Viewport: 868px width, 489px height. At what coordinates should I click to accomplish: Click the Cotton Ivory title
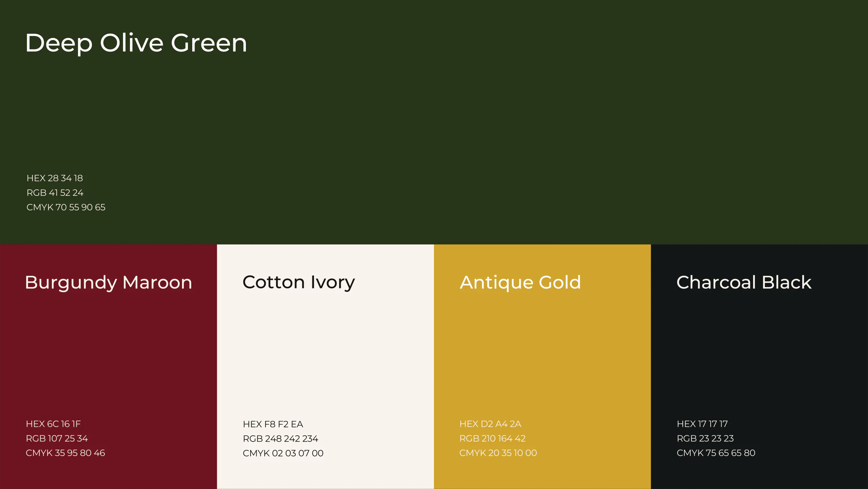[x=299, y=283]
